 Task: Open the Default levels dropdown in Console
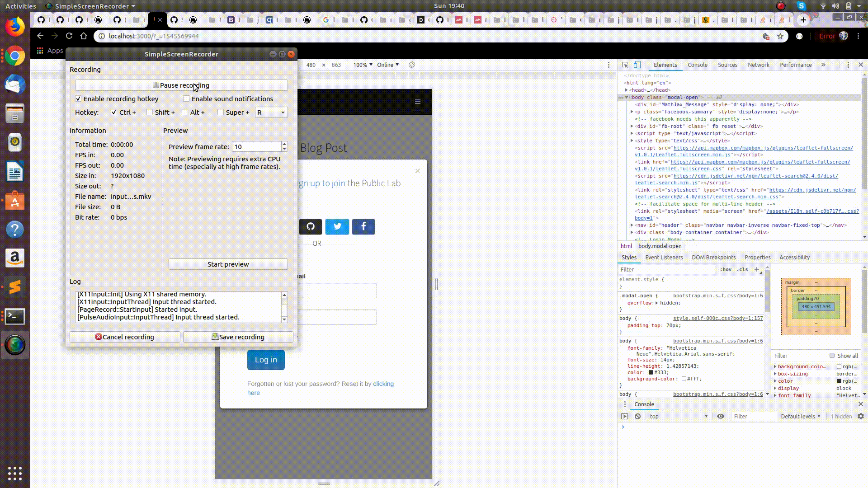(x=801, y=416)
